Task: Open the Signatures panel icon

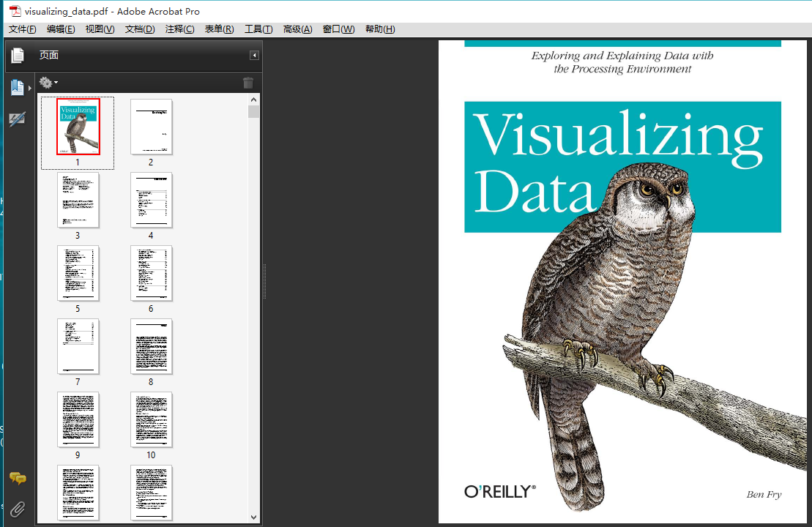Action: [17, 119]
